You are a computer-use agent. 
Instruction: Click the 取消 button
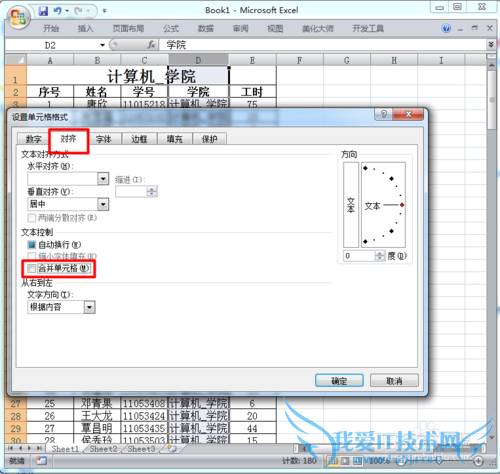[394, 381]
